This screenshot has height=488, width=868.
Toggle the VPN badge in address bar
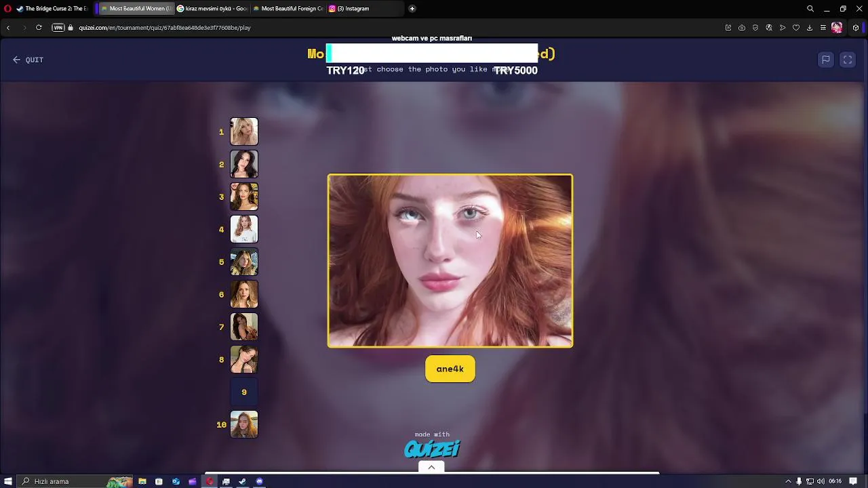(x=58, y=28)
